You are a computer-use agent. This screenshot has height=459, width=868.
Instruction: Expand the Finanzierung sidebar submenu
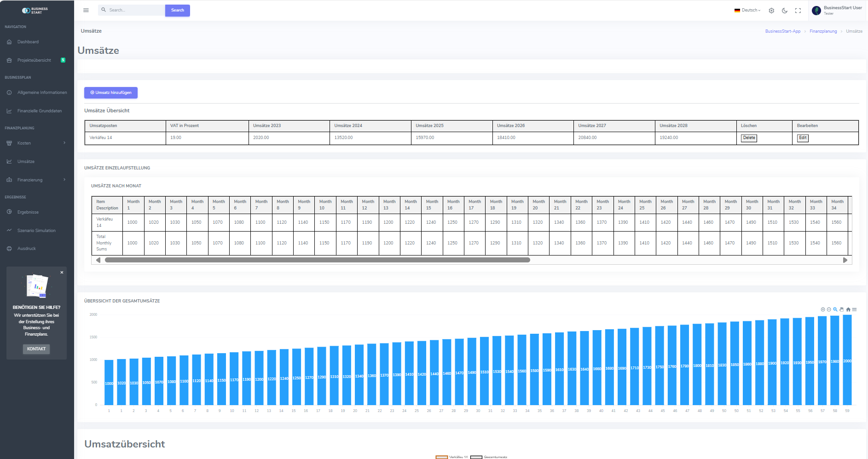36,180
